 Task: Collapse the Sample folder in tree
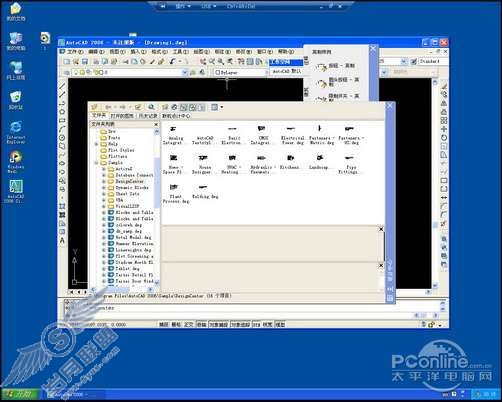pyautogui.click(x=96, y=163)
